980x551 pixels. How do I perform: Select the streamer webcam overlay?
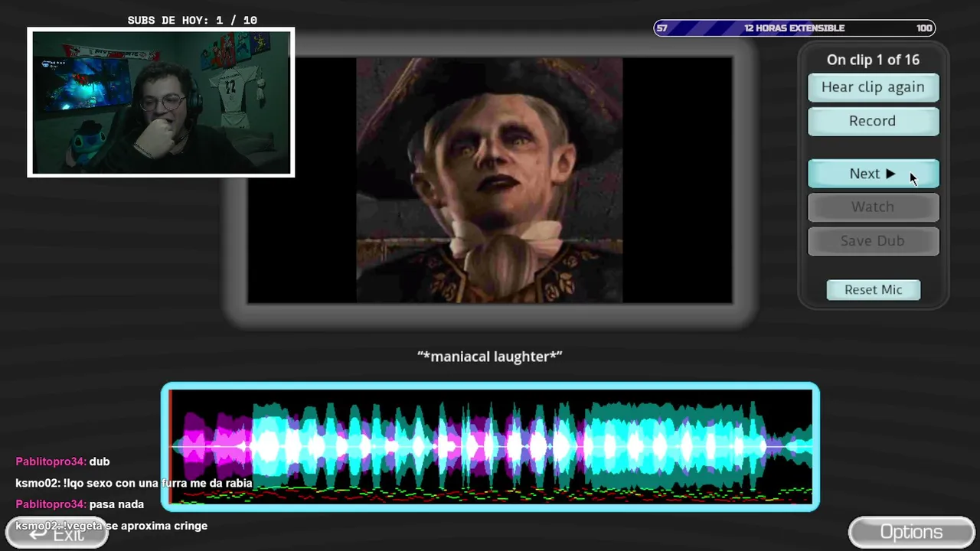point(161,103)
